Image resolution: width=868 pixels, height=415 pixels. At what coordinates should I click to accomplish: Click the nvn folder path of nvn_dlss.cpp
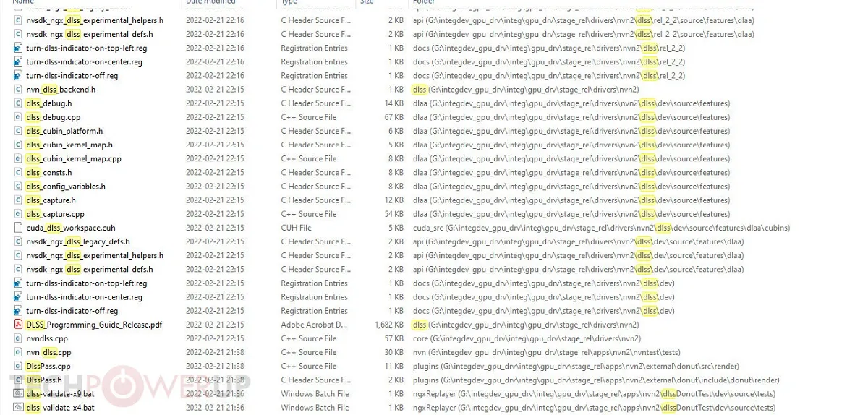pyautogui.click(x=547, y=352)
